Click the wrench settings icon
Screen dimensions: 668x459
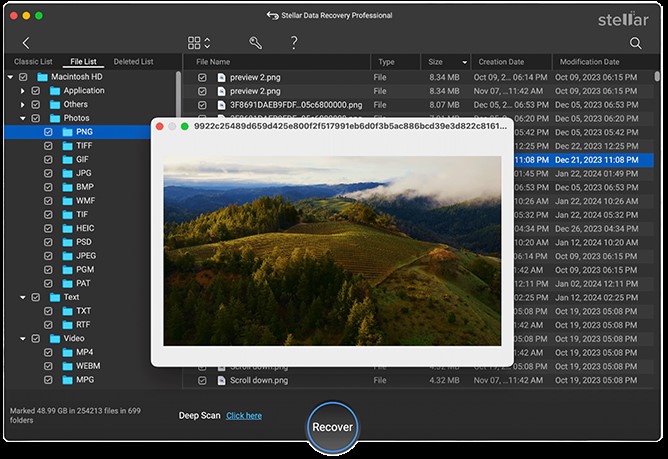(255, 43)
